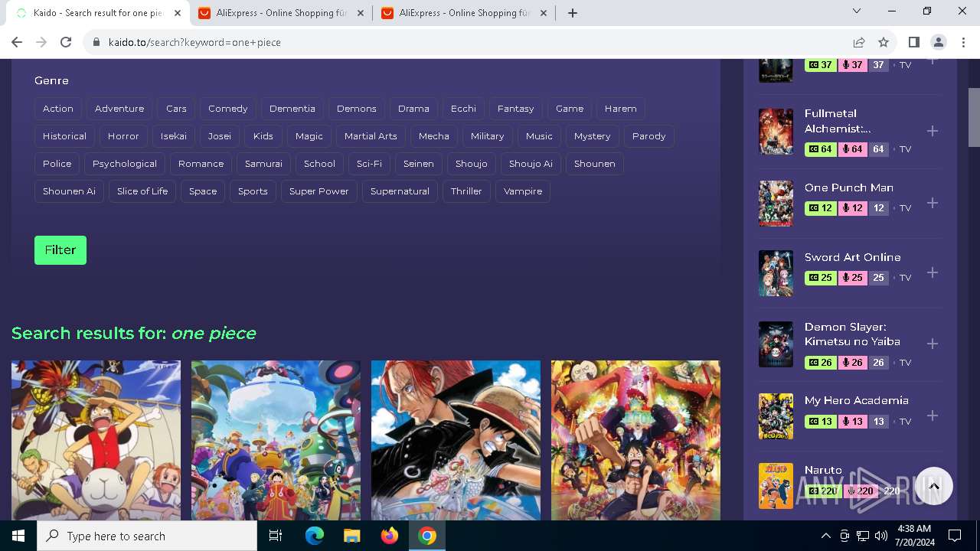The image size is (980, 551).
Task: Add One Punch Man with plus icon
Action: pyautogui.click(x=933, y=203)
